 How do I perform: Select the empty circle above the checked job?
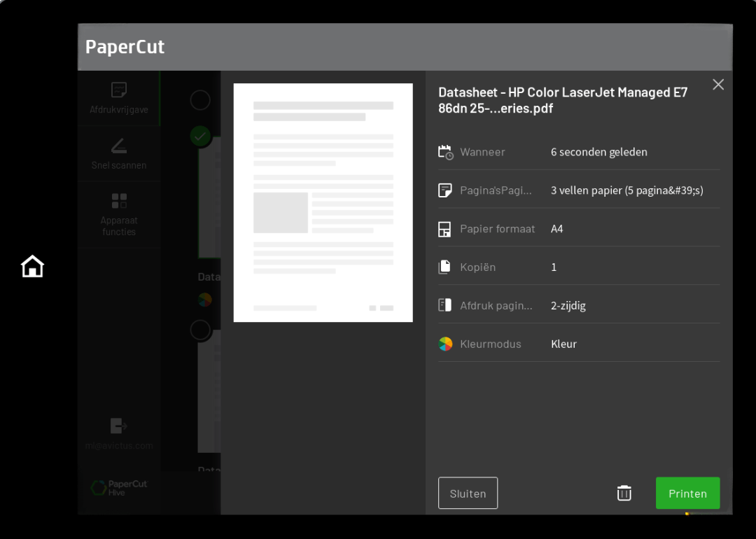[200, 100]
